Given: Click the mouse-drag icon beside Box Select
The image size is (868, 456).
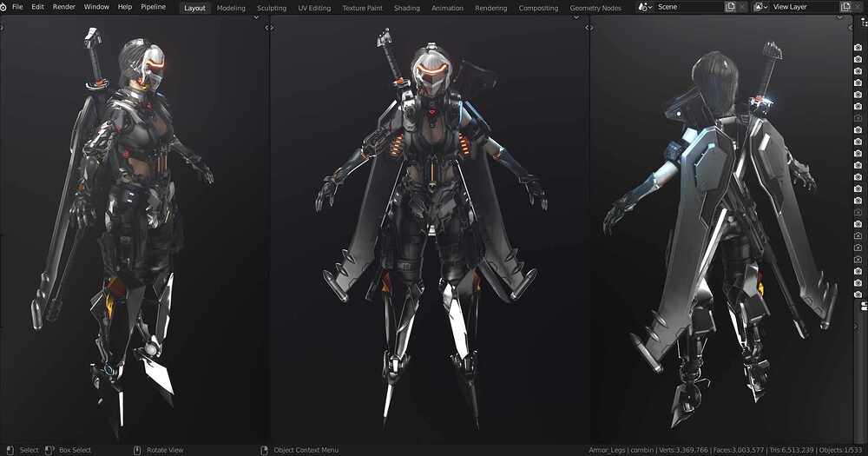Looking at the screenshot, I should point(49,450).
